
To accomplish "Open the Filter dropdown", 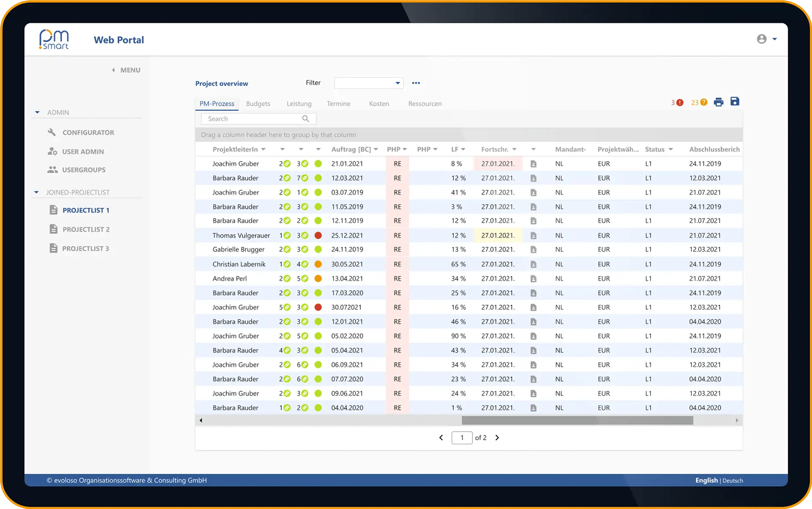I will (368, 83).
